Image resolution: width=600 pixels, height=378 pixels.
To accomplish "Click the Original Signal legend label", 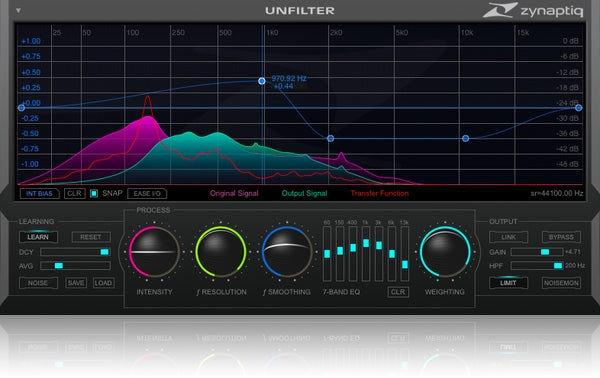I will [x=234, y=194].
